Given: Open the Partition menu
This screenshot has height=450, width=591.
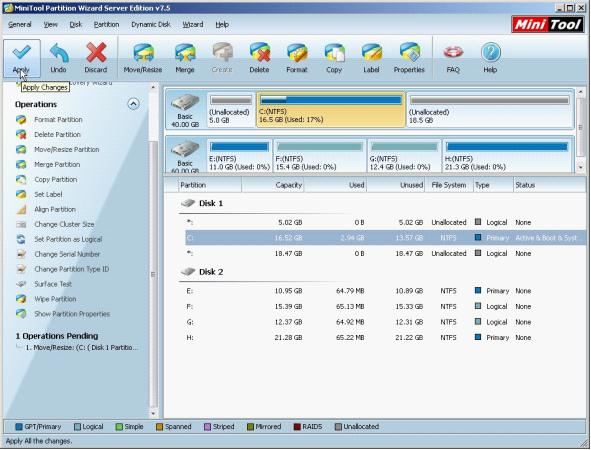Looking at the screenshot, I should coord(106,24).
